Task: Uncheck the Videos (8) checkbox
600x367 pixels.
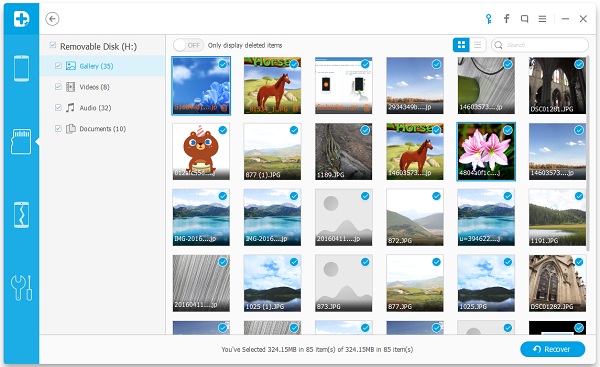Action: click(58, 87)
